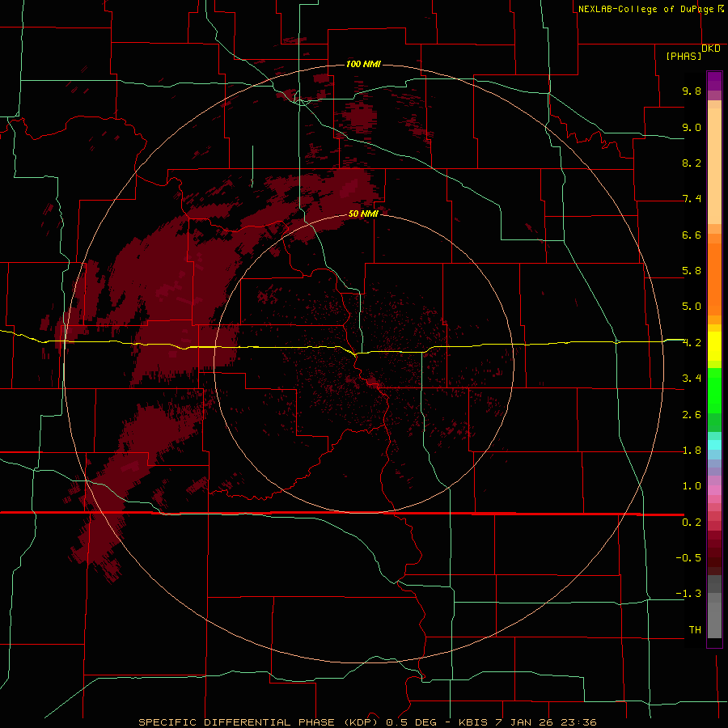The image size is (728, 728).
Task: Click the 7 JAN 26 date in the caption
Action: [526, 722]
